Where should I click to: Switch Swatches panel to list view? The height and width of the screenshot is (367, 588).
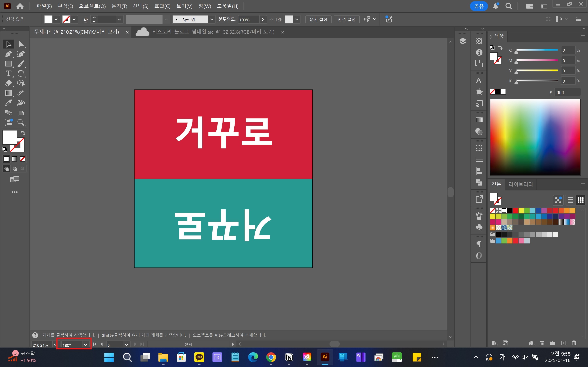tap(570, 200)
